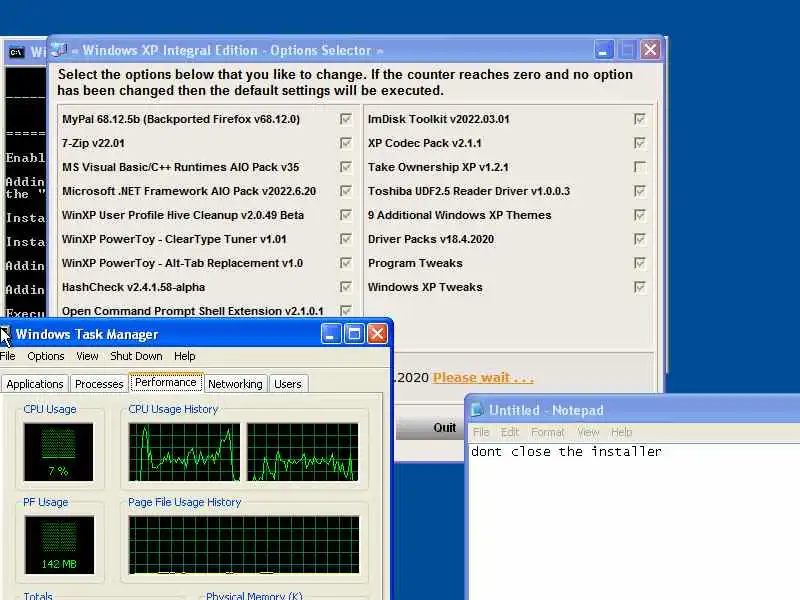Click the command prompt window icon
The image size is (800, 600).
(x=16, y=52)
